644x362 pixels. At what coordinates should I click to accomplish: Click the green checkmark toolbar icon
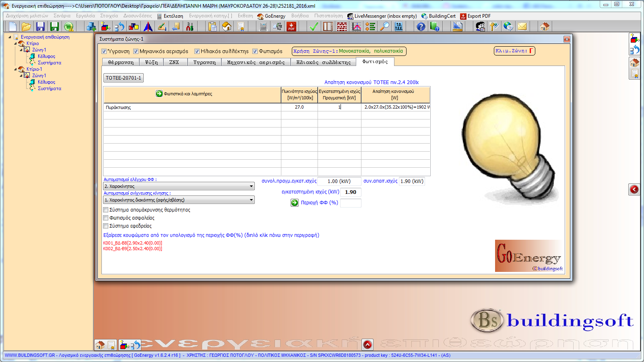point(314,27)
